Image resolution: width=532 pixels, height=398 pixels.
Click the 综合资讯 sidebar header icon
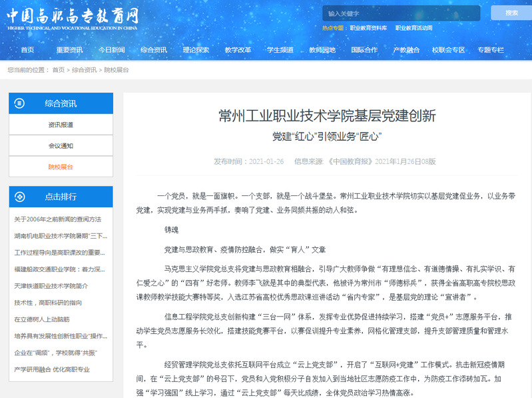[21, 103]
